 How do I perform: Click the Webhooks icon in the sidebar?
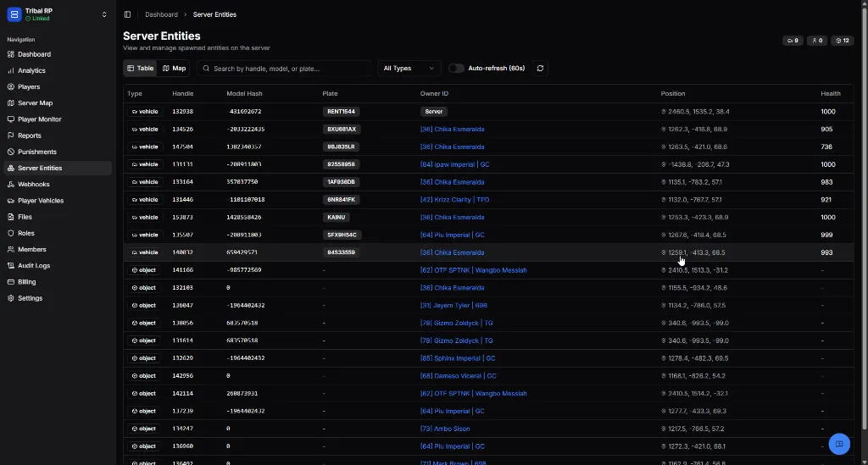(x=10, y=184)
